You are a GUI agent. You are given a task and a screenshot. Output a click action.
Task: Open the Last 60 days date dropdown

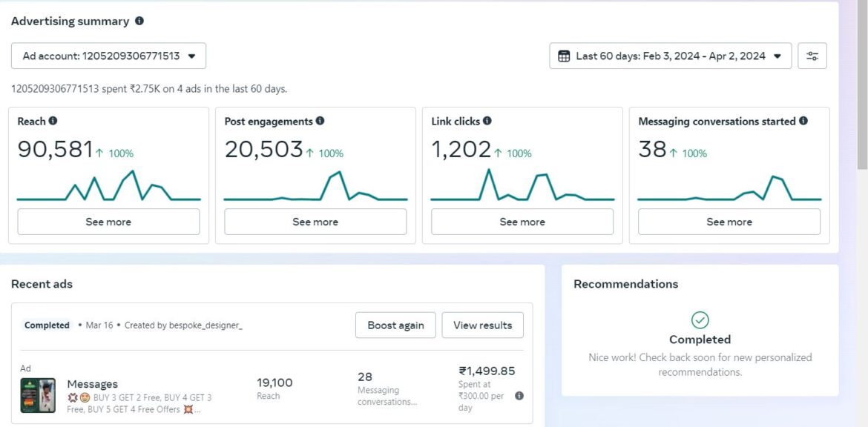(x=670, y=56)
